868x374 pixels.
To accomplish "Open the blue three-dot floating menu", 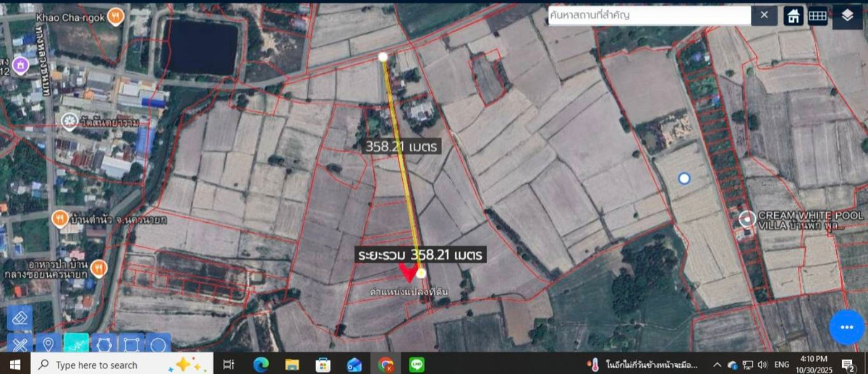I will coord(846,328).
